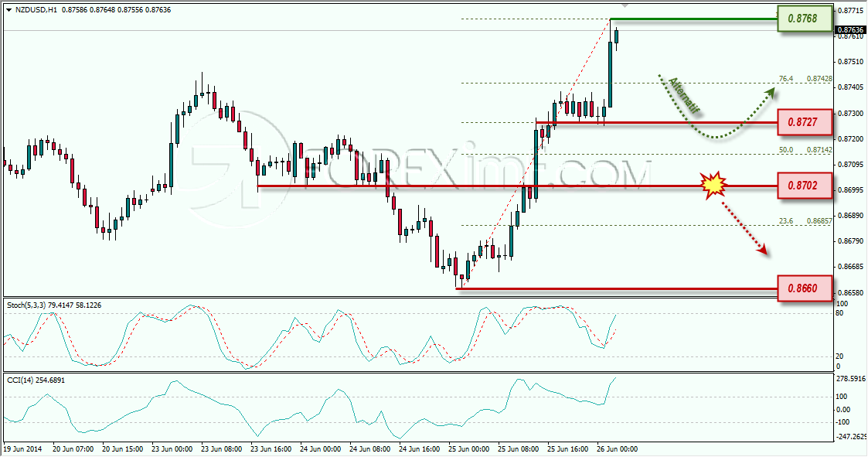Select the 0.87510 price axis label
The width and height of the screenshot is (868, 457).
[851, 62]
